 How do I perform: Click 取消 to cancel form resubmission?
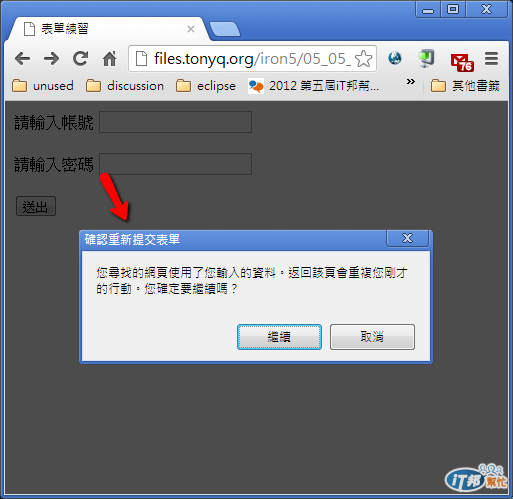[x=372, y=337]
